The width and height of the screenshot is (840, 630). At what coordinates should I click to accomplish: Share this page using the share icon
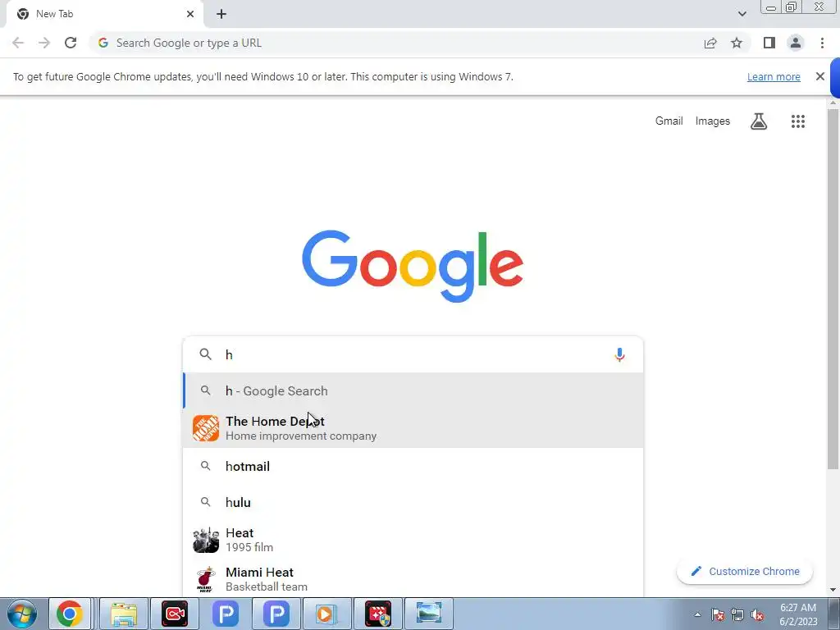click(710, 43)
